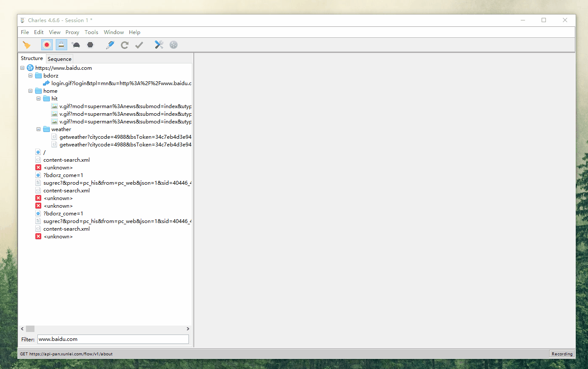Clear the session with the broom icon
This screenshot has height=369, width=588.
[x=26, y=45]
